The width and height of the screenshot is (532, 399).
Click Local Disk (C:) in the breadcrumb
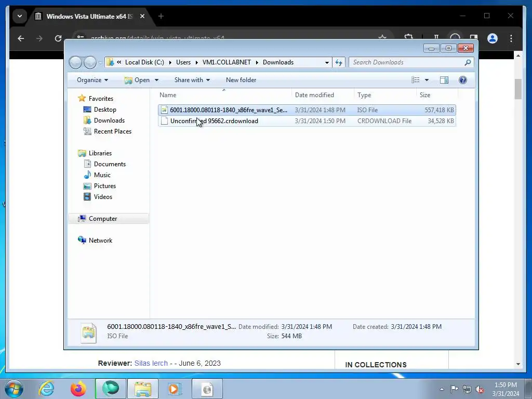pos(144,62)
